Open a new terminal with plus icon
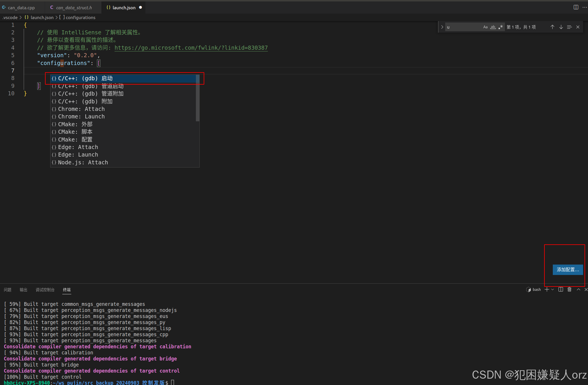 click(546, 289)
